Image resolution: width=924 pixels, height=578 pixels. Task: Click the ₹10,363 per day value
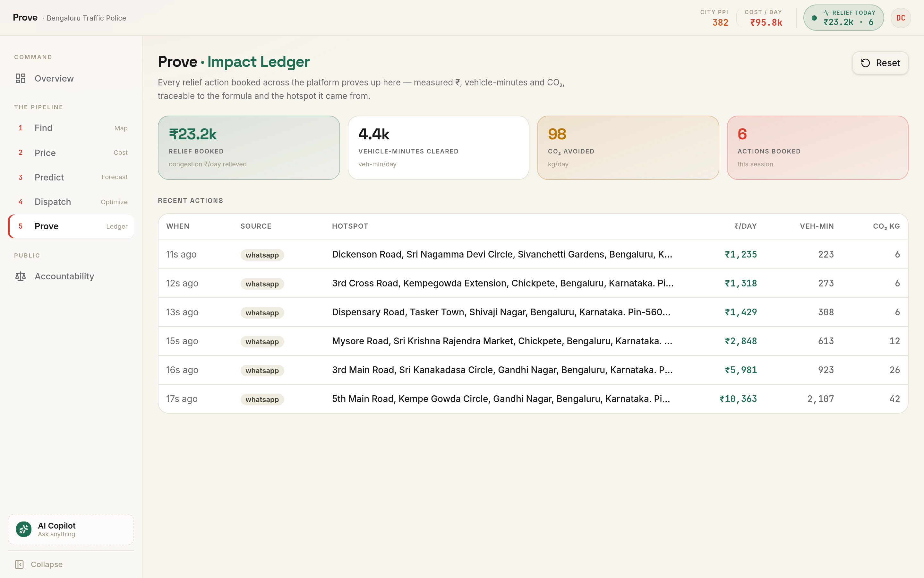738,399
